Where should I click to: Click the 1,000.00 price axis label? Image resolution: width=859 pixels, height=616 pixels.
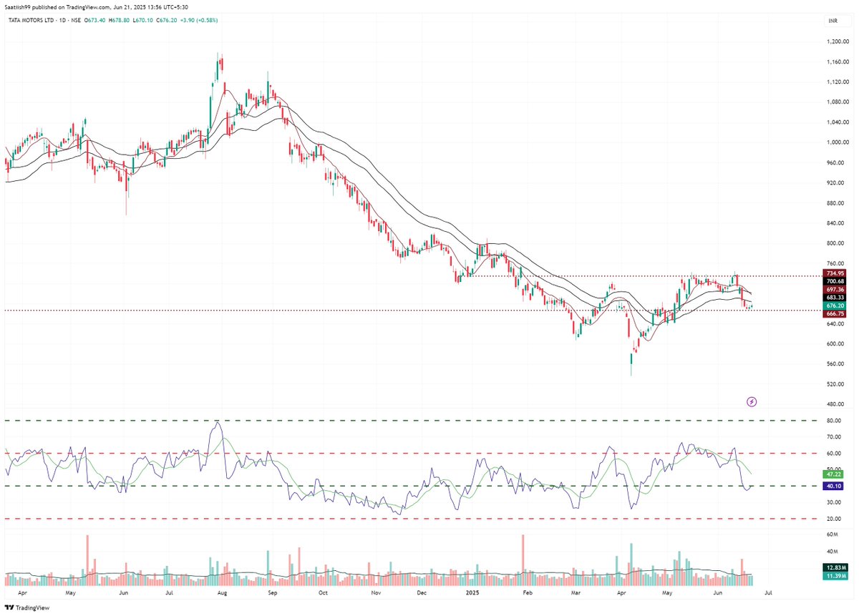pyautogui.click(x=836, y=142)
